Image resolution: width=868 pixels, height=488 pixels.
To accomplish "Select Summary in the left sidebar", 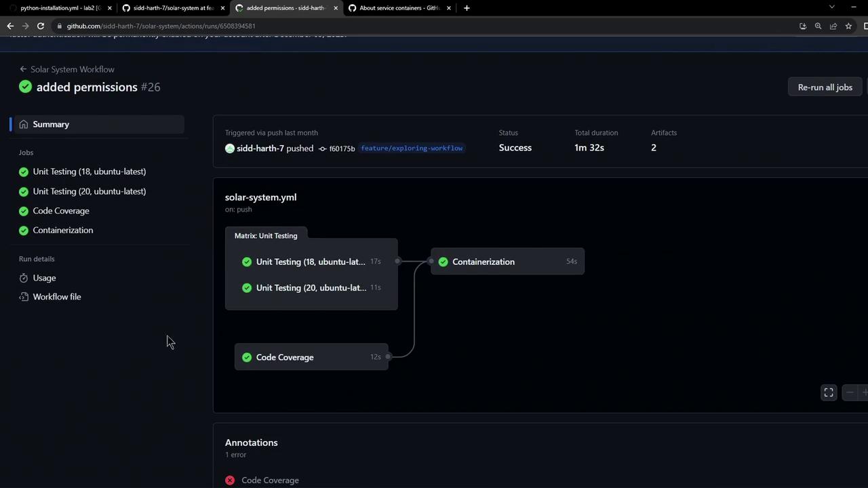I will pos(51,124).
